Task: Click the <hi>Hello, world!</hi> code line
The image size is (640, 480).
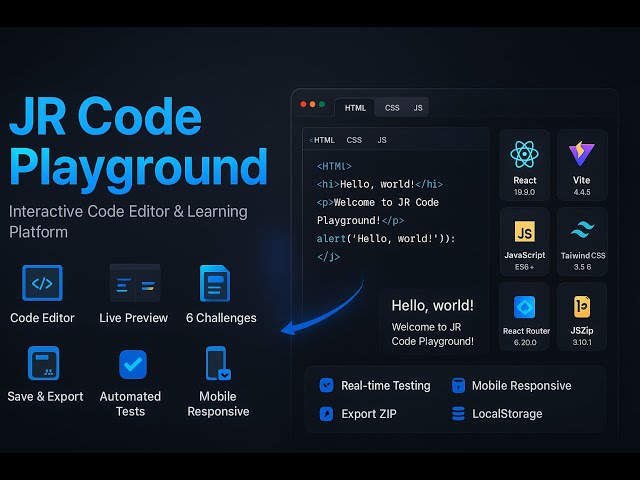Action: (x=380, y=184)
